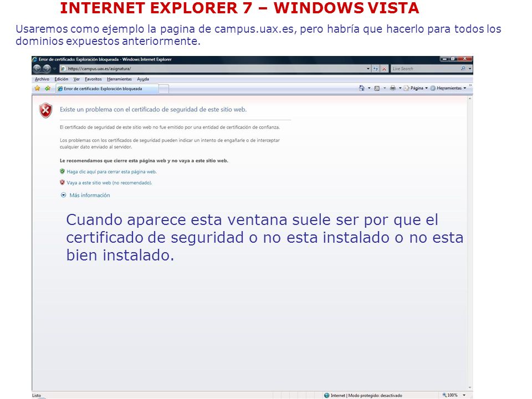532x399 pixels.
Task: Select the 'Error de certificado' tab
Action: point(107,89)
